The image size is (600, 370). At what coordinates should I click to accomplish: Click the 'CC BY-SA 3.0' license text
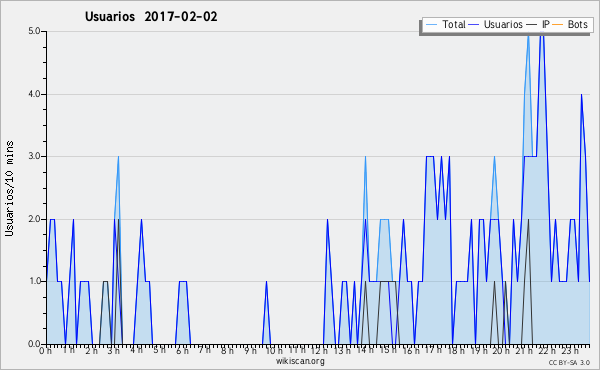coord(569,362)
